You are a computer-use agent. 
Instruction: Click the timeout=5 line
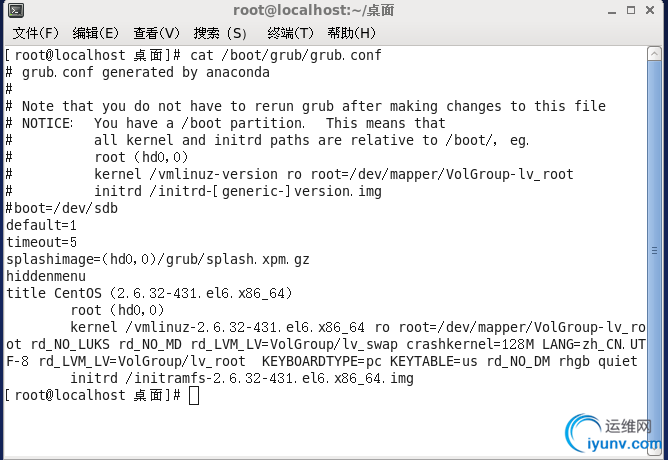(41, 242)
